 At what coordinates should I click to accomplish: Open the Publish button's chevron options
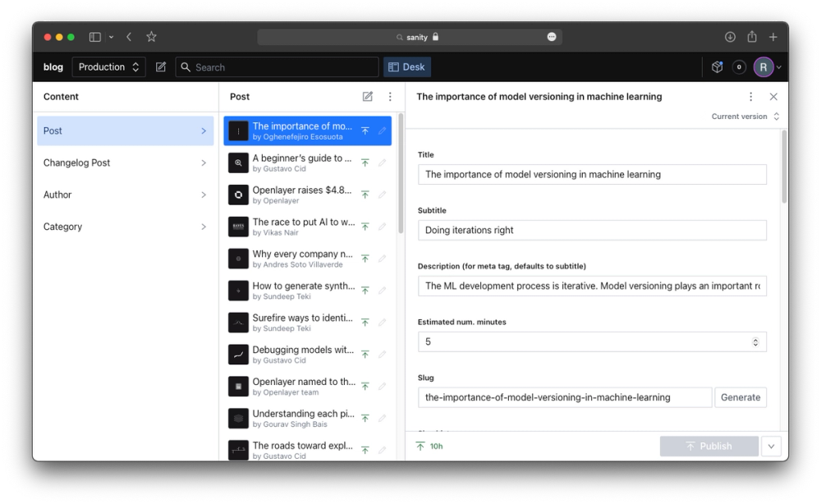[x=770, y=446]
